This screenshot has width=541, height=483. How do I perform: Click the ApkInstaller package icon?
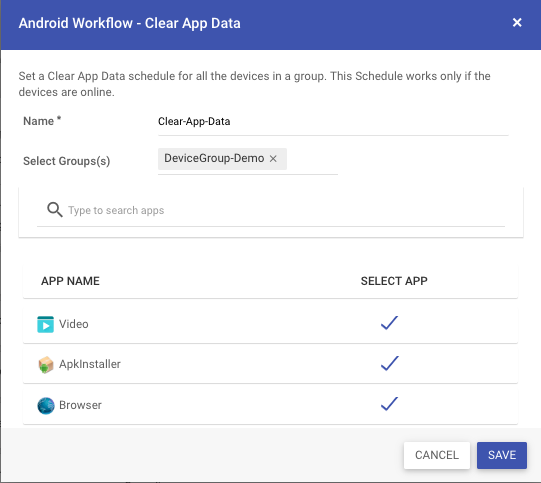46,365
